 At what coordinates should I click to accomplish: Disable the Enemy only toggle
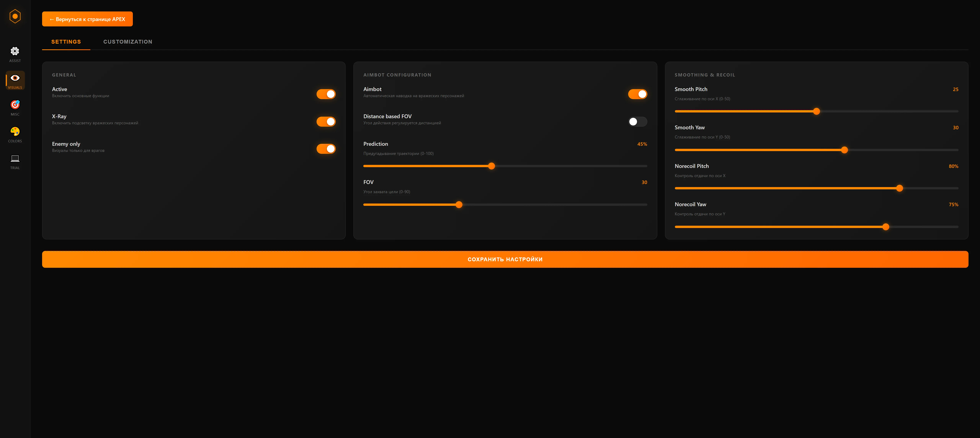pyautogui.click(x=326, y=149)
